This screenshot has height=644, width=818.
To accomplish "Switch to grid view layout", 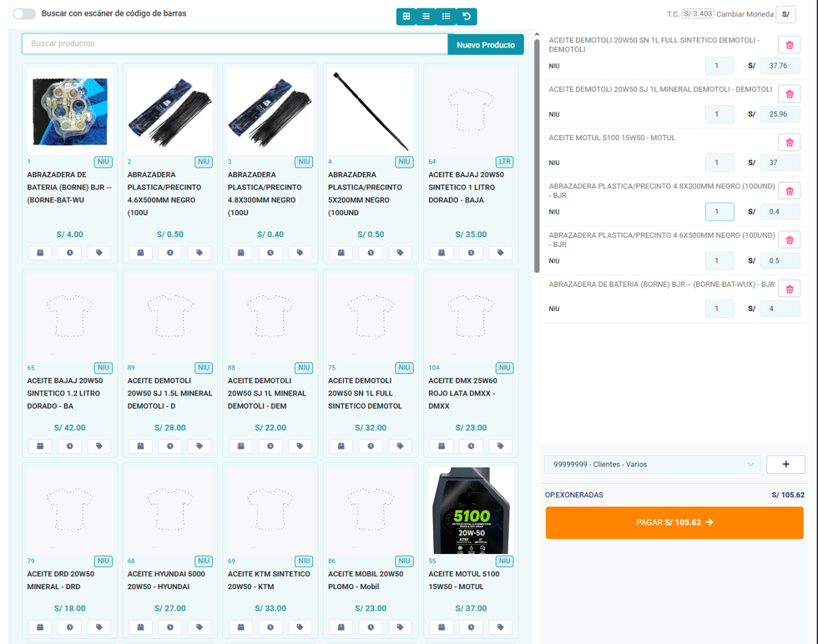I will pyautogui.click(x=406, y=16).
